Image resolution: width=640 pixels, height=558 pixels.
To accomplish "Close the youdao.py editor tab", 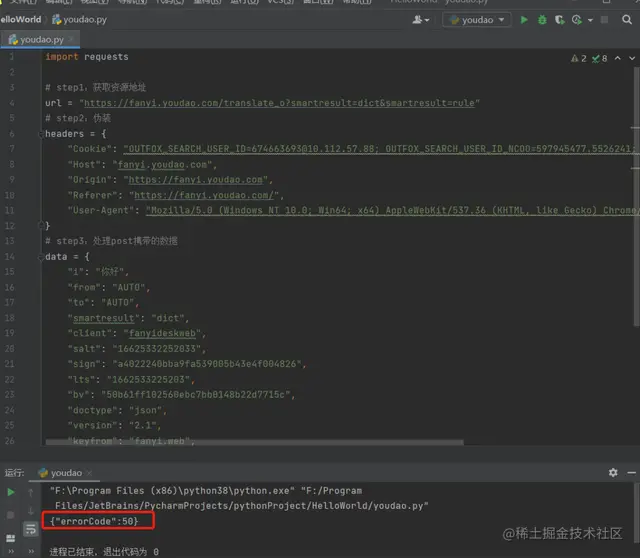I will 71,39.
